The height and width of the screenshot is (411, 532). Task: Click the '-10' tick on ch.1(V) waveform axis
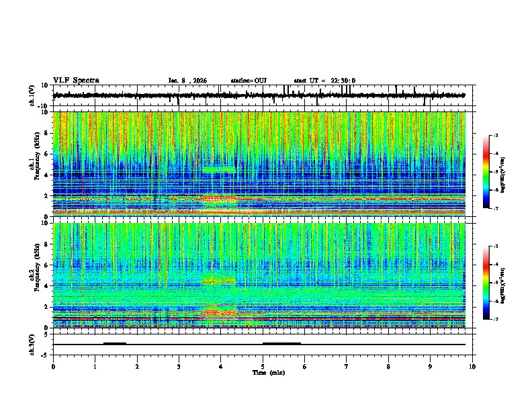point(44,105)
